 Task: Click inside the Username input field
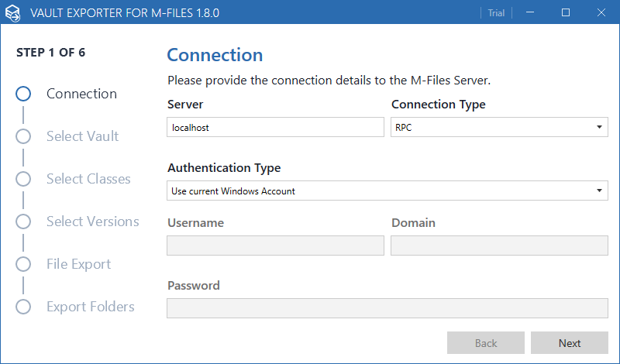(275, 246)
